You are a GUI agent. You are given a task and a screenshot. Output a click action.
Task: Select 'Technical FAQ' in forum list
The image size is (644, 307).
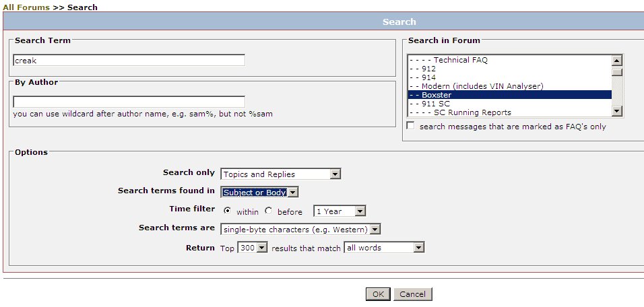coord(460,60)
